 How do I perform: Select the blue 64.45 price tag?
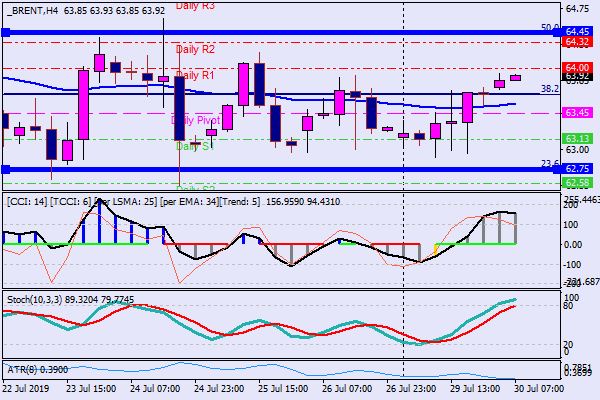577,32
